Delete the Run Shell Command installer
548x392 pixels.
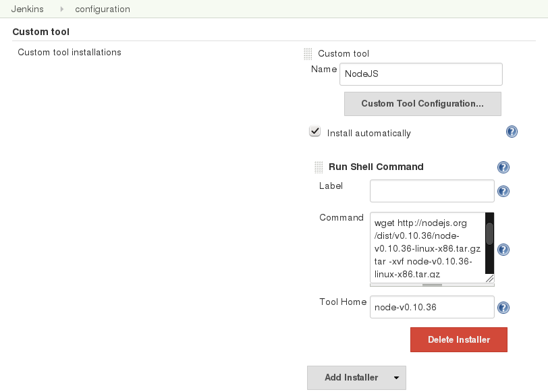458,339
